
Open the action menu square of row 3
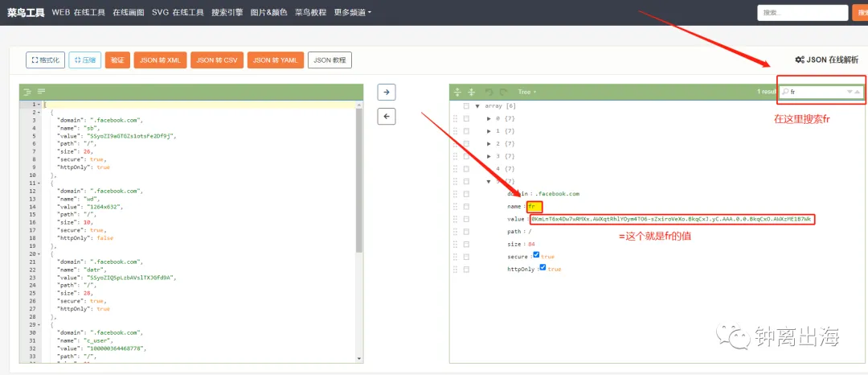coord(466,156)
